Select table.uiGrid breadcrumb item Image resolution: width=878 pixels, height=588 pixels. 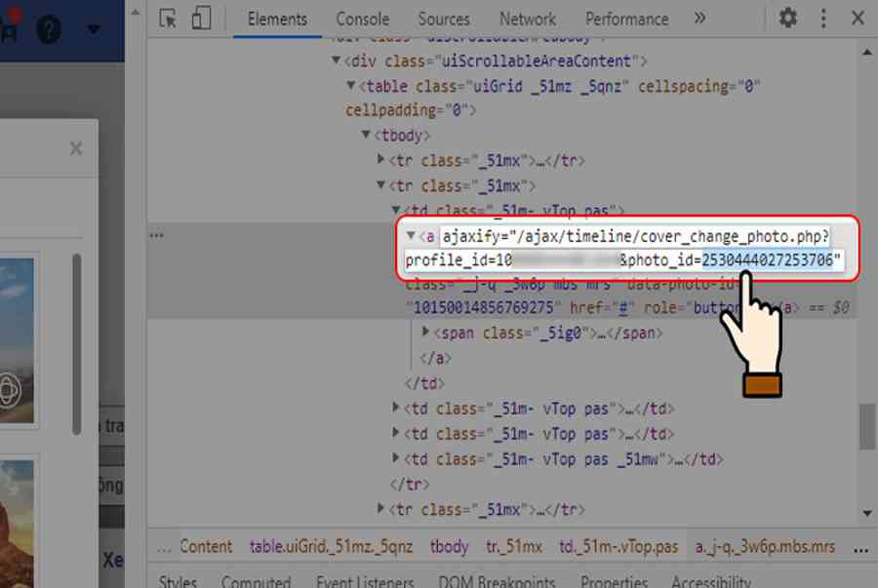(331, 547)
